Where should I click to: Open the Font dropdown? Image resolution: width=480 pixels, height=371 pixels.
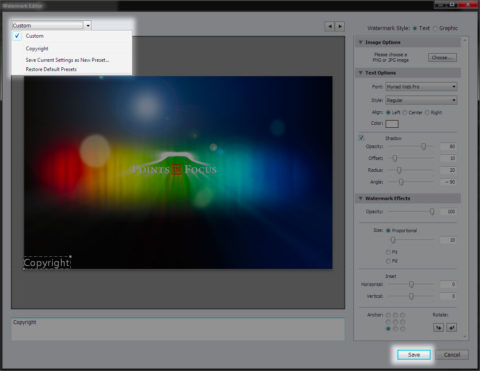point(421,87)
